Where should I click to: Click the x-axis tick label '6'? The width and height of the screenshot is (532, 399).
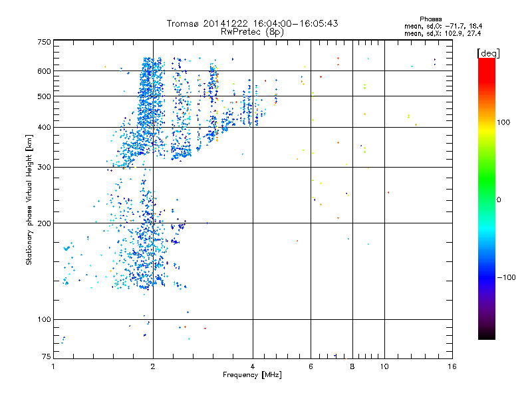(x=311, y=366)
